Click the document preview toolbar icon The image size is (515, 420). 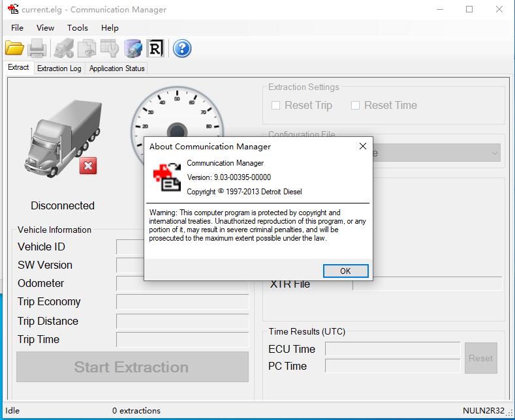(87, 48)
